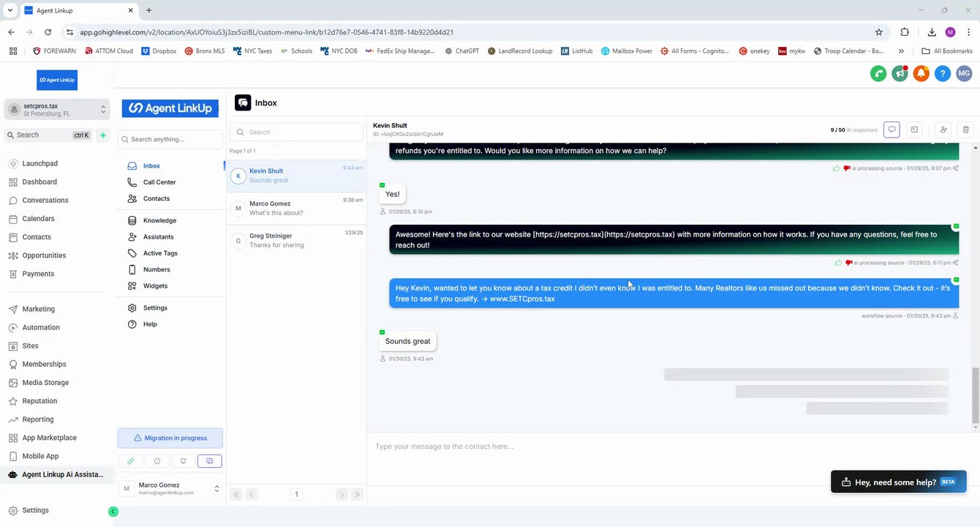The image size is (980, 527).
Task: Click the green phone dialer icon
Action: click(878, 73)
